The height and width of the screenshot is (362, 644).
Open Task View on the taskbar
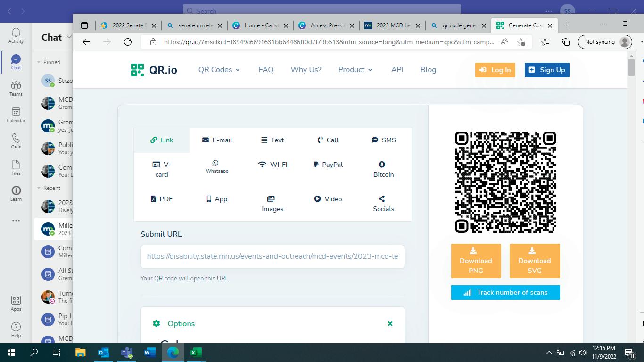click(x=57, y=353)
